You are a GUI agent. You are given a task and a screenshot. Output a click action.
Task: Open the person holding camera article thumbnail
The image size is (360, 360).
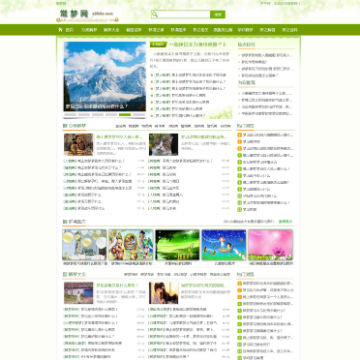[x=163, y=293]
